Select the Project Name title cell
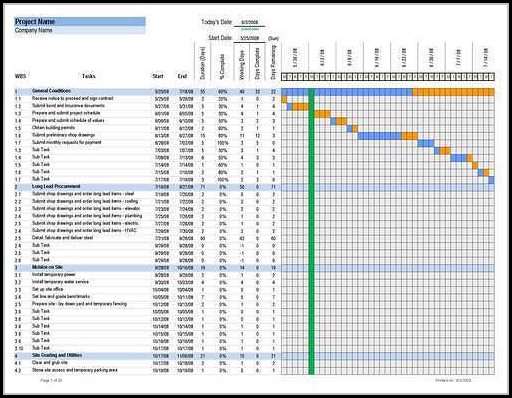512x398 pixels. [x=80, y=22]
